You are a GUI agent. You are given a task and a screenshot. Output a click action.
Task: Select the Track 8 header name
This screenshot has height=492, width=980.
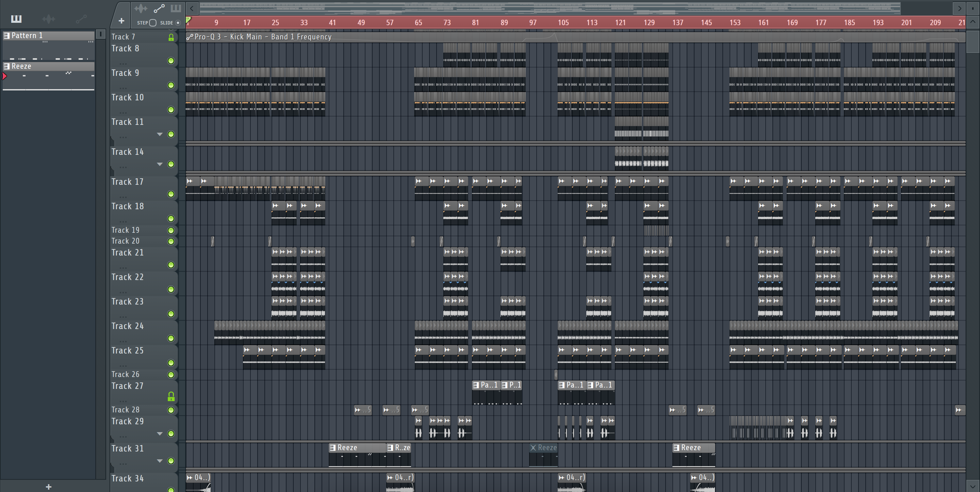(125, 48)
